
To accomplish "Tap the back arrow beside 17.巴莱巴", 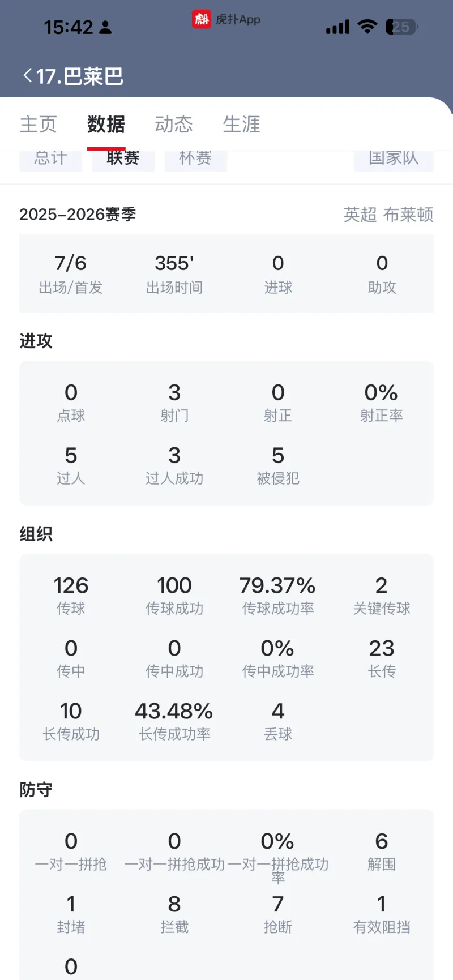I will click(x=27, y=76).
